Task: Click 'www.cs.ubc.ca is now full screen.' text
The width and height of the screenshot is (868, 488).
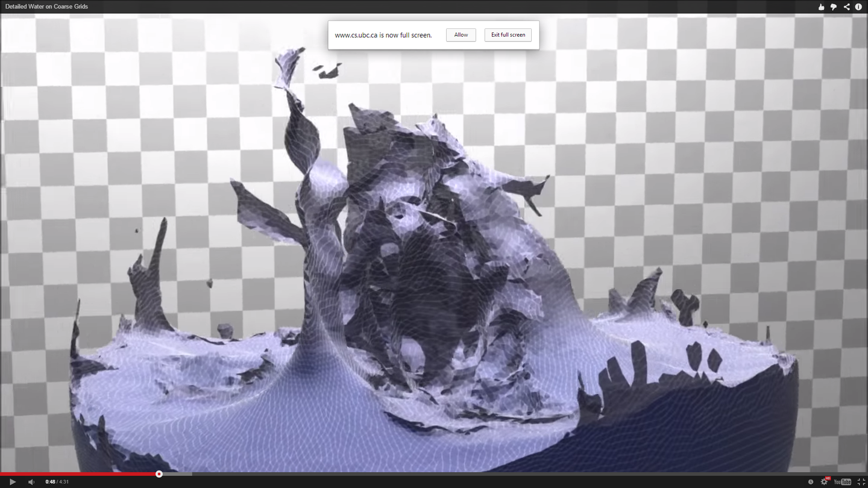Action: (x=383, y=35)
